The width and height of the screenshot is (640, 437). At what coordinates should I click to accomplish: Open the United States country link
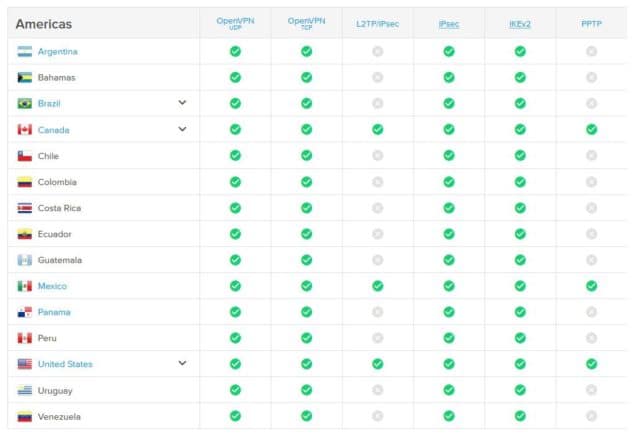click(65, 364)
